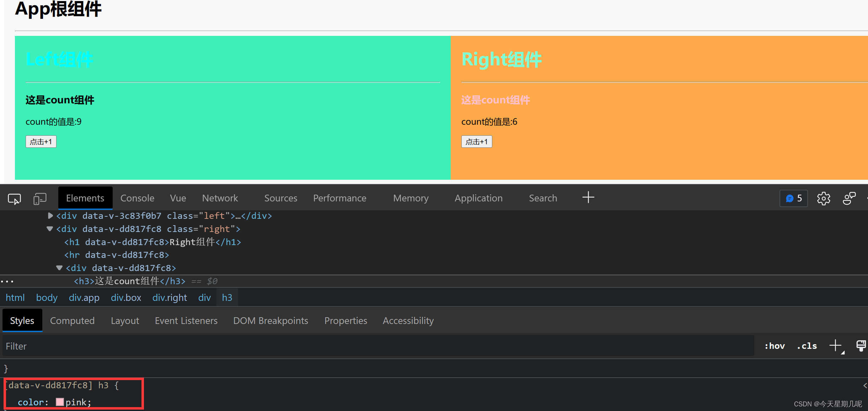Collapse the inner div data-v-dd817fc8 node
Viewport: 868px width, 411px height.
coord(59,268)
